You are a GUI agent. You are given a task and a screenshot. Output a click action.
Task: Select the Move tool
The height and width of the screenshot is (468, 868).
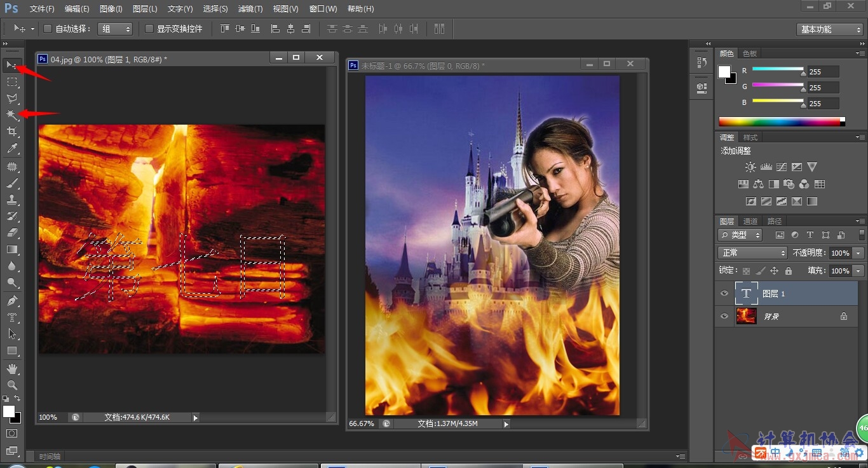coord(11,65)
